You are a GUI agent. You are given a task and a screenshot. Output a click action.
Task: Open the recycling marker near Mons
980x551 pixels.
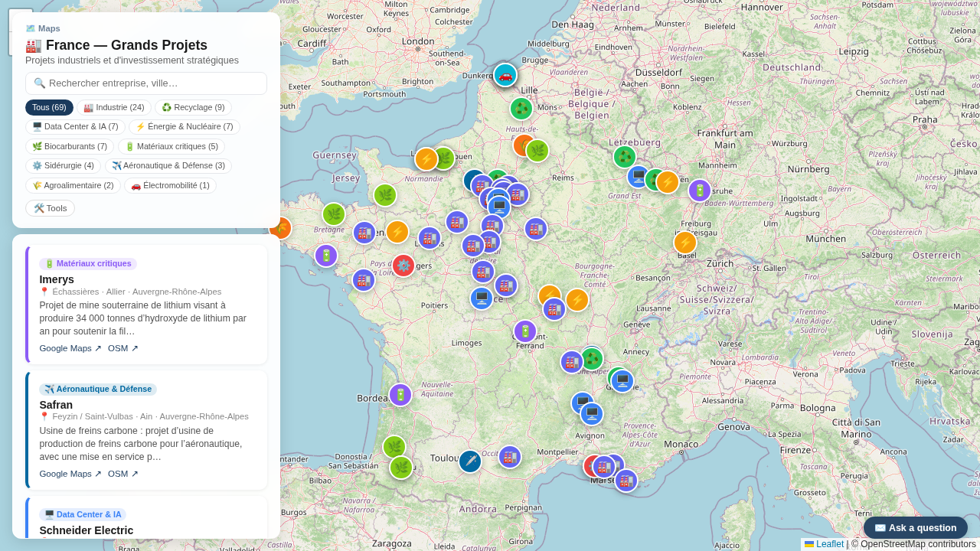521,109
